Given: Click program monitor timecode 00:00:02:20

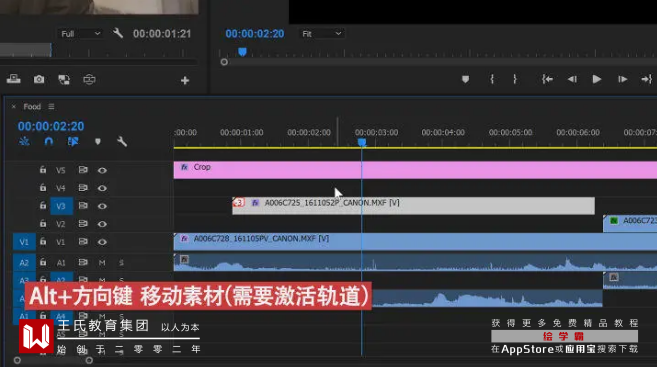Looking at the screenshot, I should (x=255, y=34).
